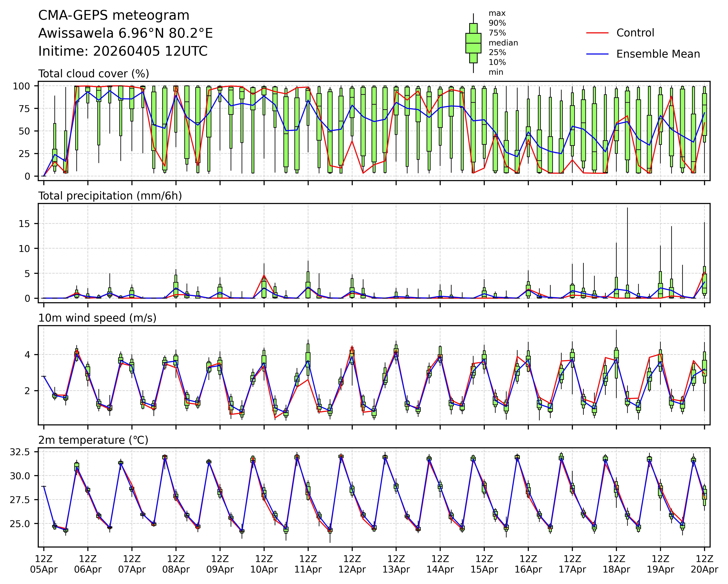Click the 'median' legend label
The height and width of the screenshot is (584, 728).
503,43
